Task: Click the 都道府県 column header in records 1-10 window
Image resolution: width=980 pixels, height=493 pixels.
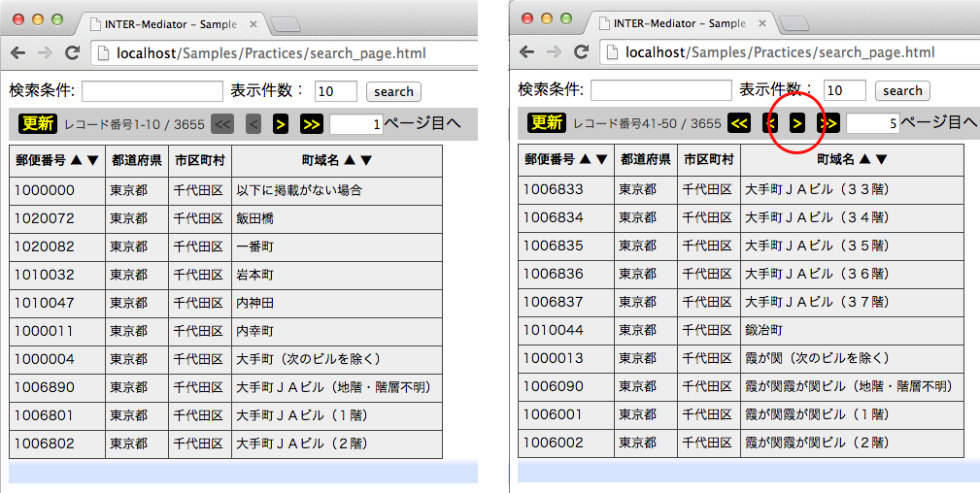Action: (x=137, y=161)
